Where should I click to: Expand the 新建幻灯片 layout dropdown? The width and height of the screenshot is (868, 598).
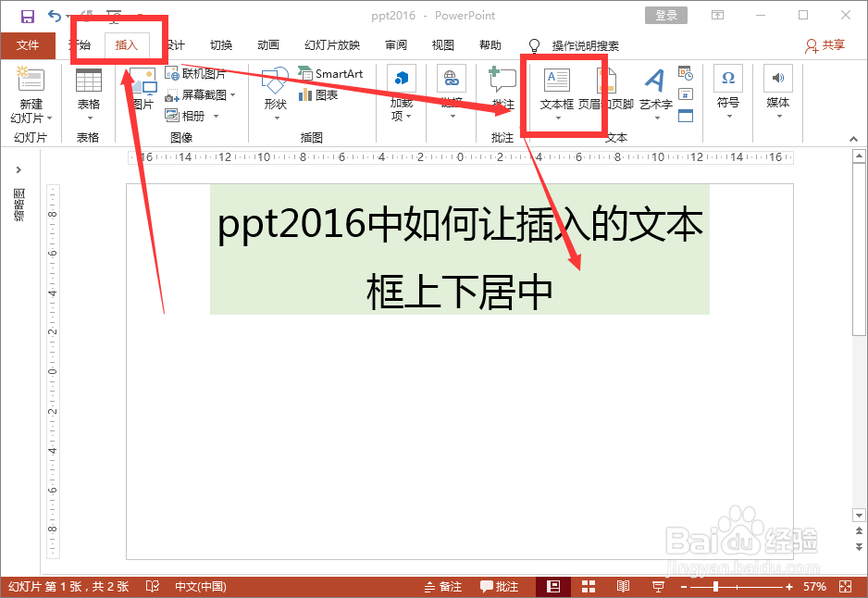[x=49, y=118]
